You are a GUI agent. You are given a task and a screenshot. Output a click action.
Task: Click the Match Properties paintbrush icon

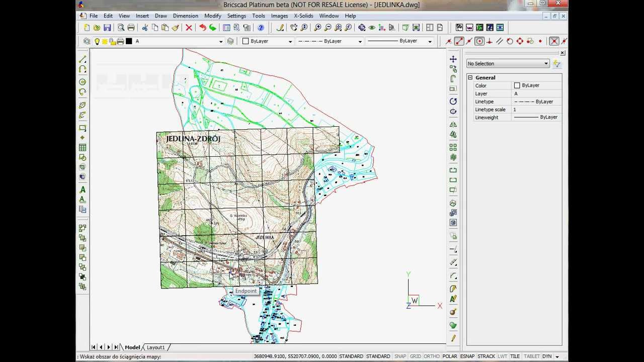coord(175,28)
